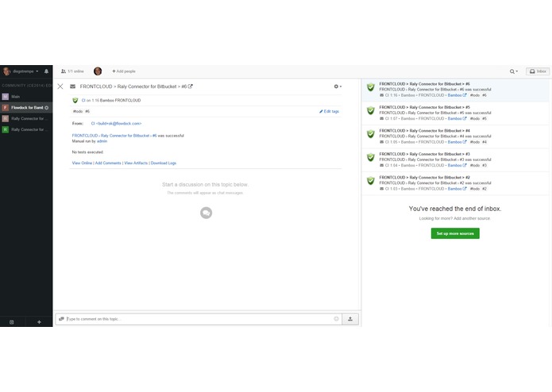The height and width of the screenshot is (392, 552).
Task: Click the file upload button
Action: click(x=350, y=319)
